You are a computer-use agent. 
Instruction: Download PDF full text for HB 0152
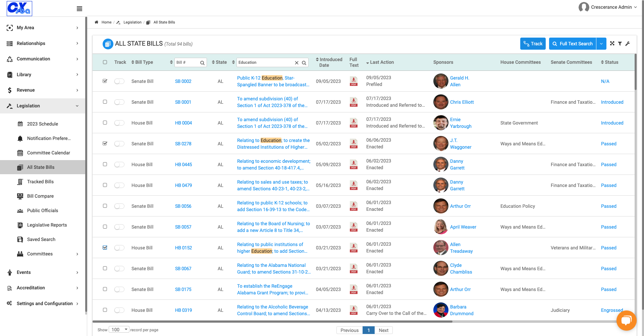click(x=354, y=248)
